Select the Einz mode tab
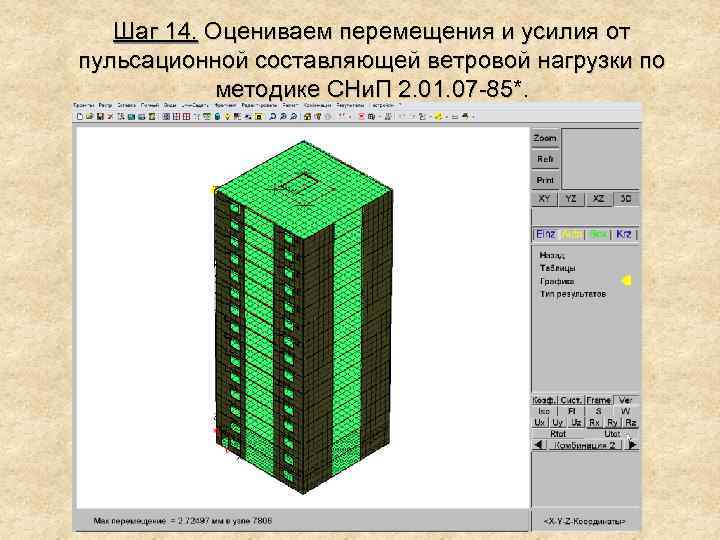This screenshot has height=540, width=720. (x=546, y=234)
